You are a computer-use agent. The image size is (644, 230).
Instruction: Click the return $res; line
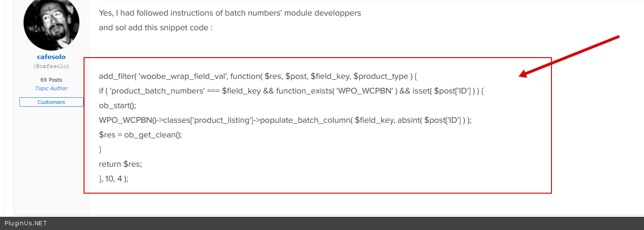point(120,164)
